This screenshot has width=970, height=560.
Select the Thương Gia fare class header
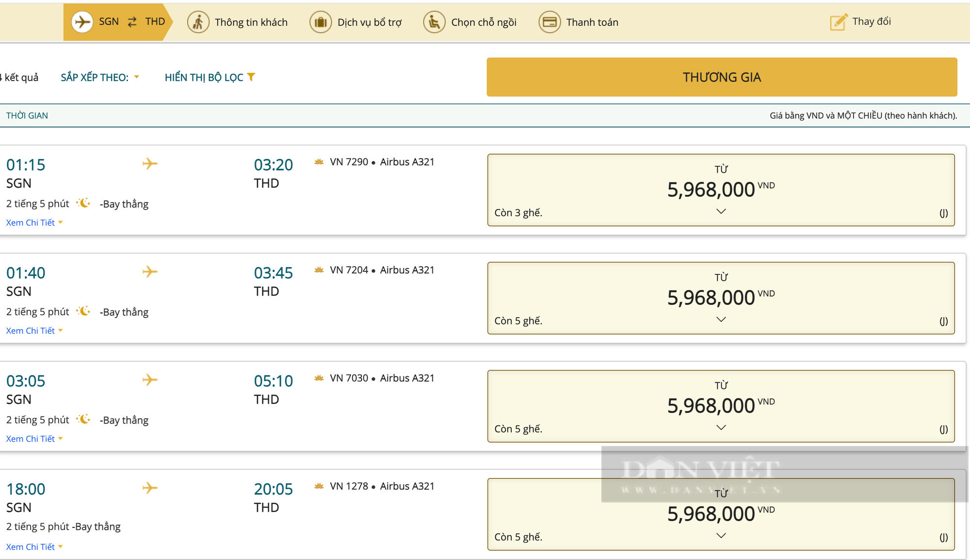[722, 77]
